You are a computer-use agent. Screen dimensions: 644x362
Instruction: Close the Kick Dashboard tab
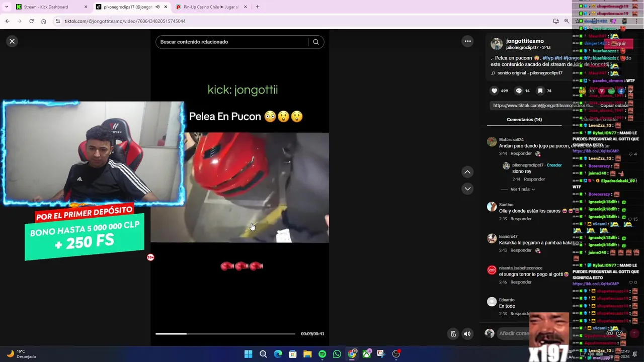click(x=86, y=7)
